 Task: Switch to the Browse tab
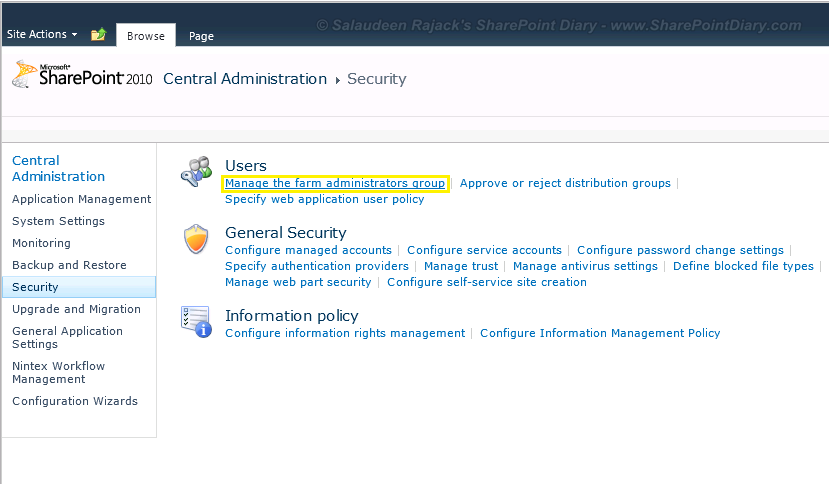[146, 36]
